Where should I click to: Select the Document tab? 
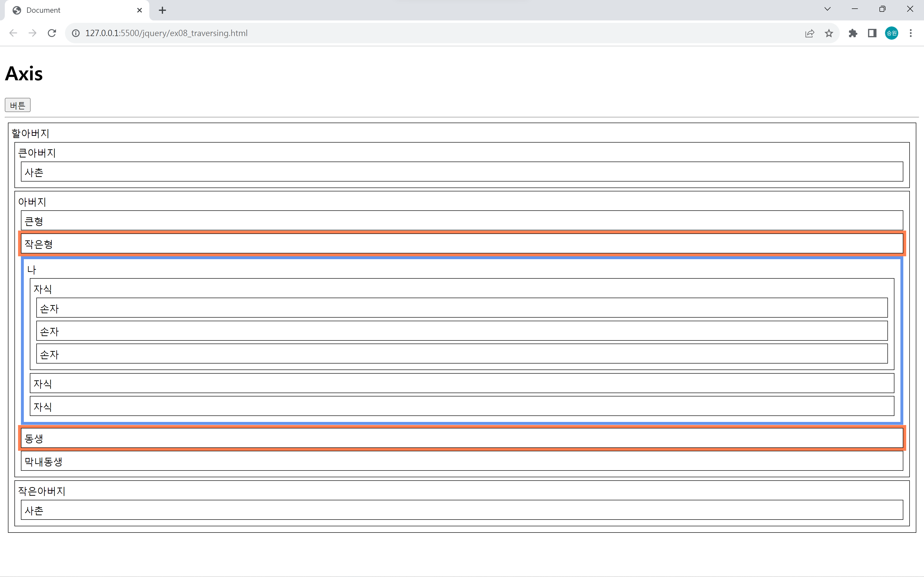click(72, 10)
